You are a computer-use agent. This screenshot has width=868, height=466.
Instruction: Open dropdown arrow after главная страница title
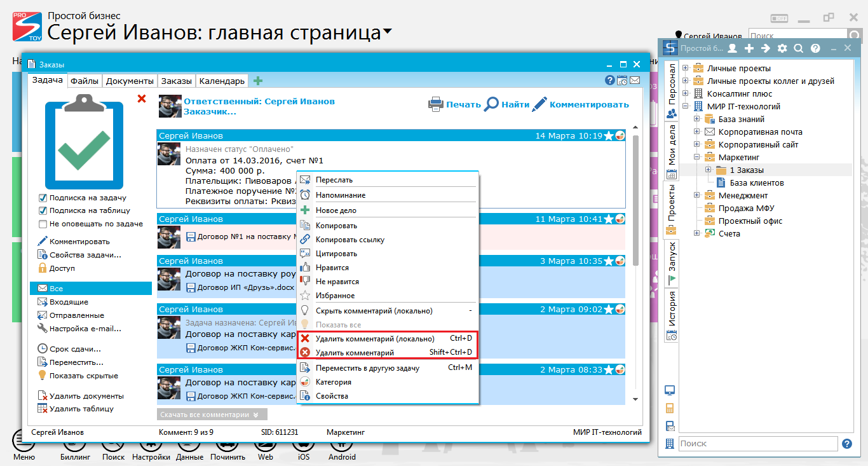(388, 32)
